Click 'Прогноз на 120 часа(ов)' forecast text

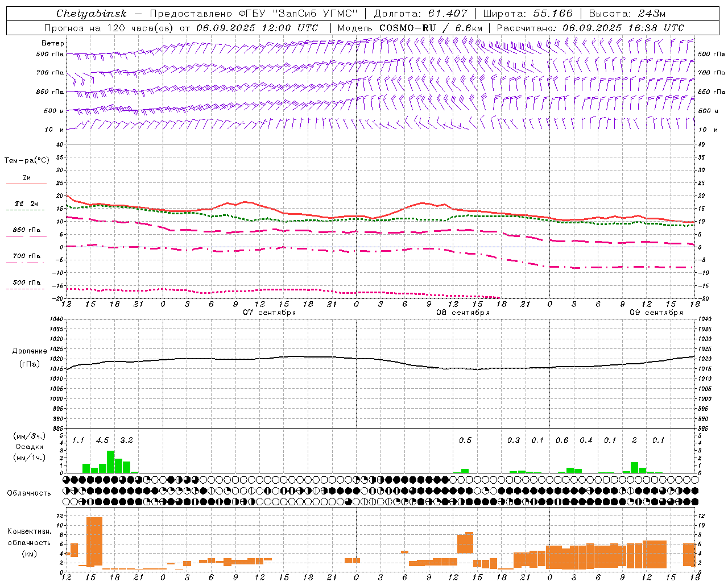(110, 28)
